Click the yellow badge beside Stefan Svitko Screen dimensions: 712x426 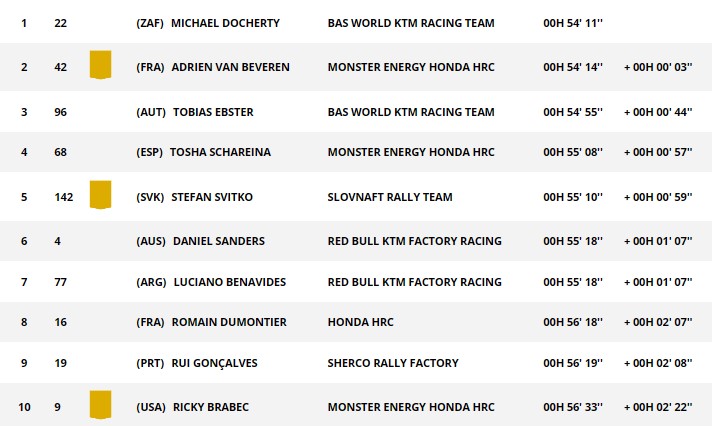(x=100, y=195)
